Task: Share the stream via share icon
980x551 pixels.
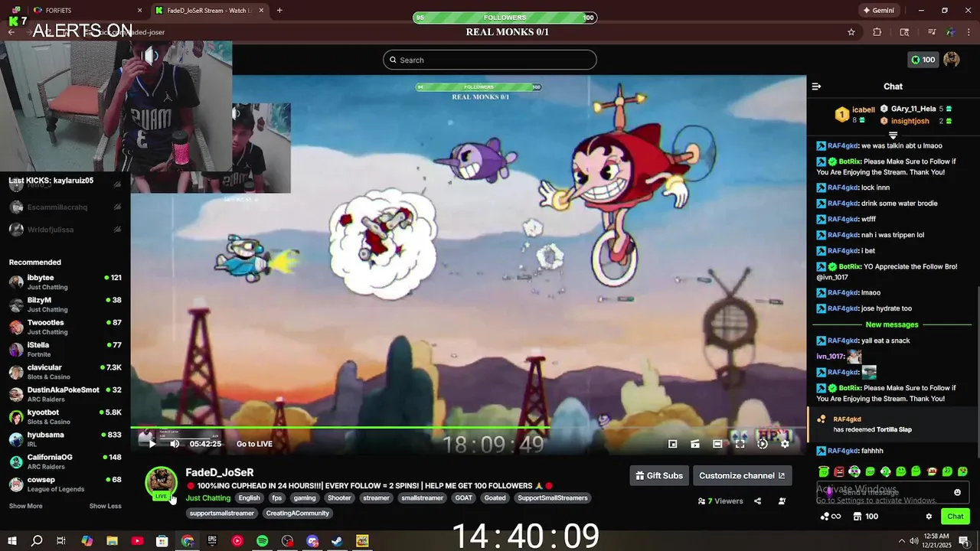Action: click(757, 501)
